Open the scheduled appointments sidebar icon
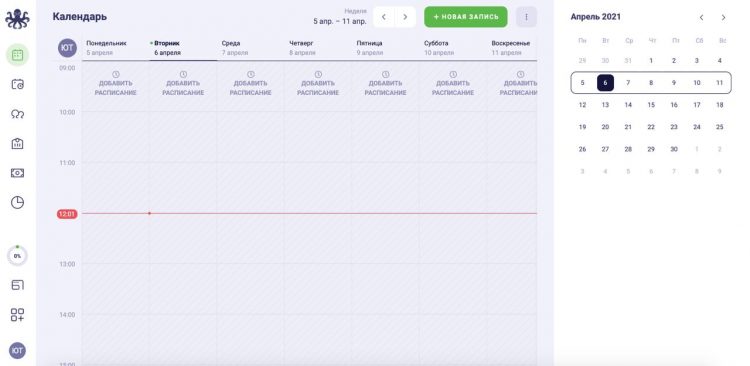This screenshot has width=750, height=366. coord(17,85)
